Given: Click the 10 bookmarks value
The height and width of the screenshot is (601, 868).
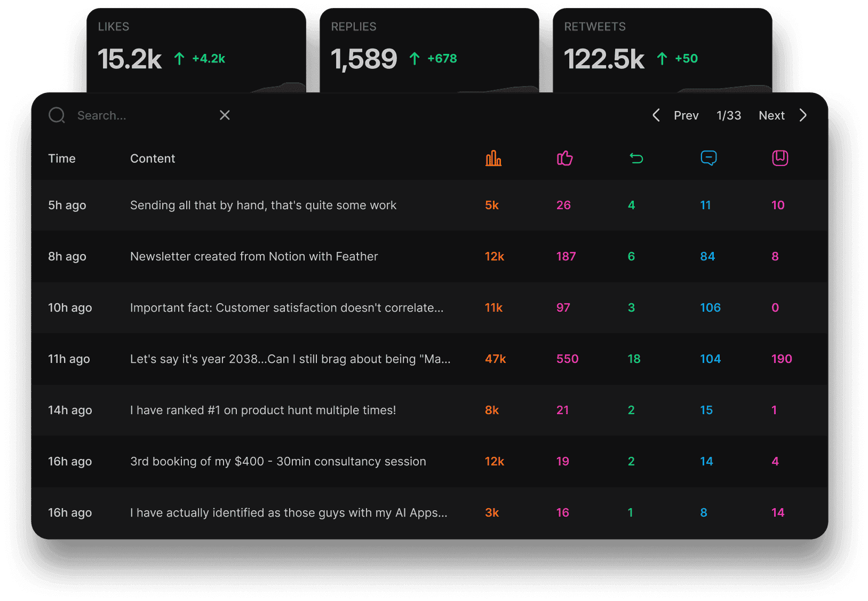Looking at the screenshot, I should (778, 205).
